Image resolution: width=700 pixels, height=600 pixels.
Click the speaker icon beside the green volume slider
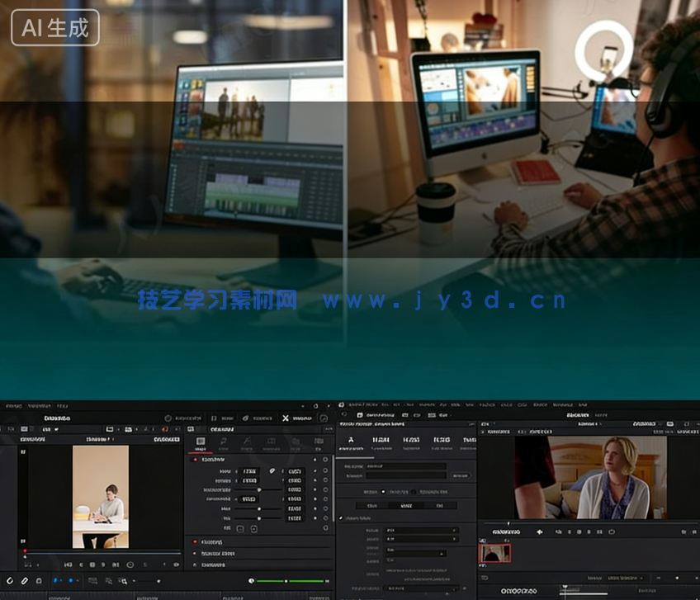[251, 579]
